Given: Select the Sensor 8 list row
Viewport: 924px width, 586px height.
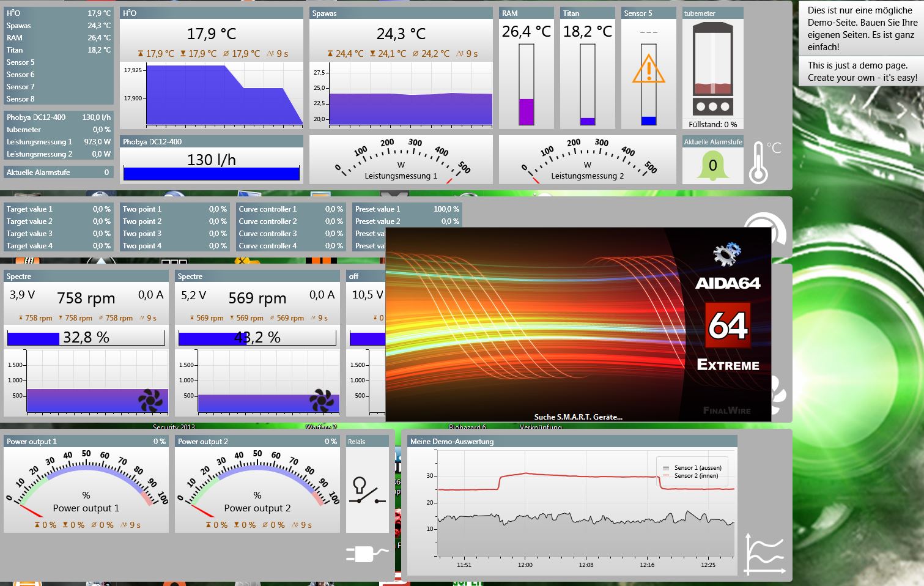Looking at the screenshot, I should coord(59,98).
